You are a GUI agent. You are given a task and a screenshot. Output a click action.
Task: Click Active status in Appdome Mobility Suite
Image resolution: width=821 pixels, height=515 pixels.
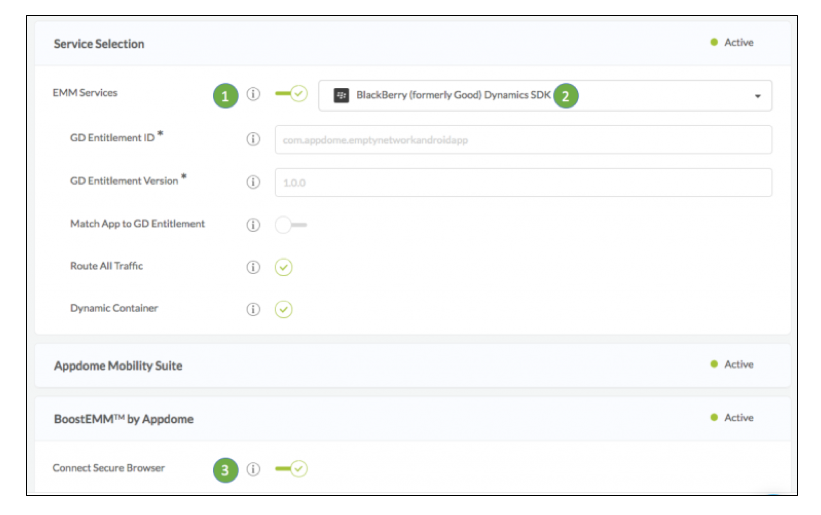point(732,364)
